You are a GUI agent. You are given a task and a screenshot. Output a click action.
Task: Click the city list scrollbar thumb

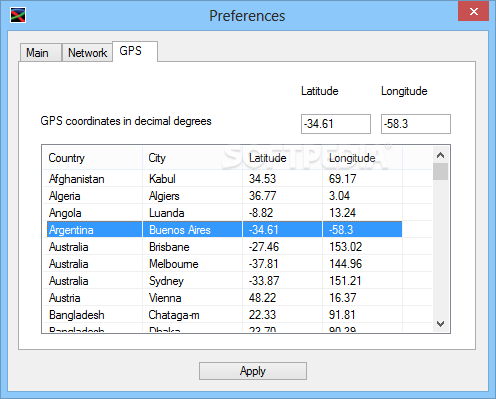pyautogui.click(x=440, y=172)
